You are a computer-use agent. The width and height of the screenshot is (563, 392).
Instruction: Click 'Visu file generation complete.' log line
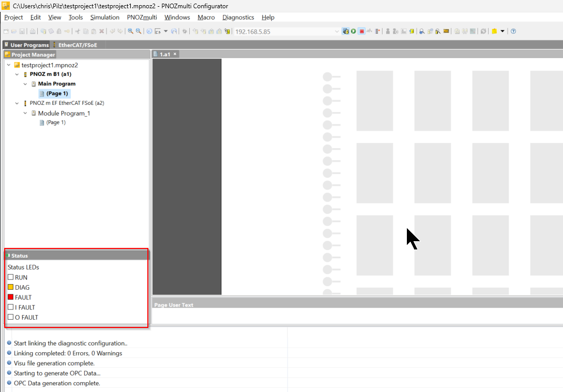pyautogui.click(x=54, y=363)
